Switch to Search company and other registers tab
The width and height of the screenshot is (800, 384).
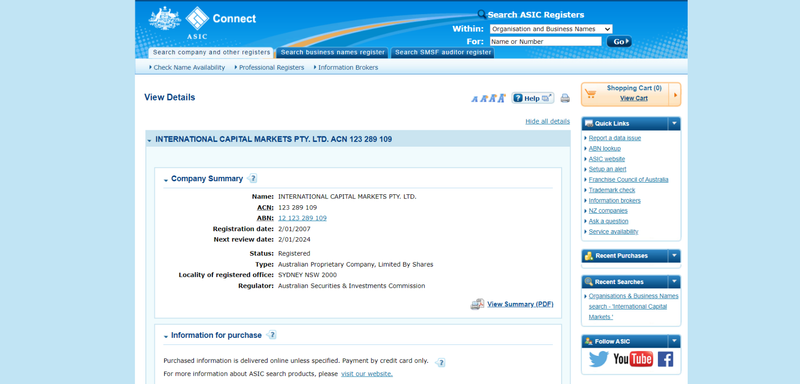211,53
